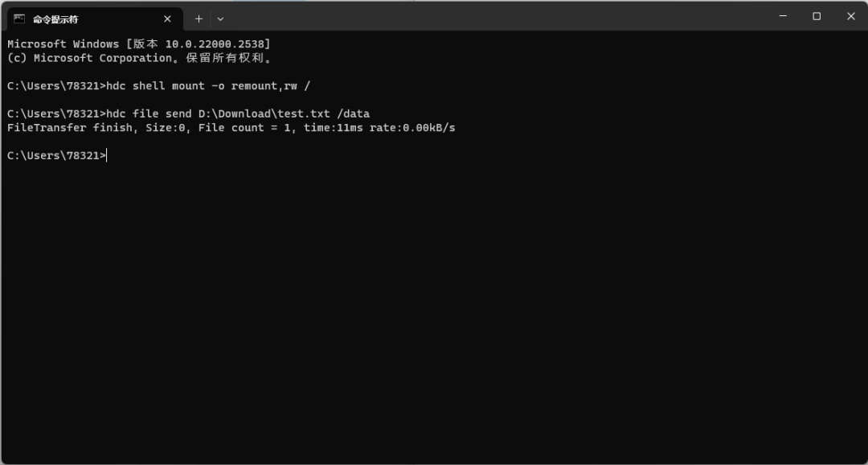This screenshot has height=465, width=868.
Task: Open a new tab with the plus icon
Action: click(x=199, y=19)
